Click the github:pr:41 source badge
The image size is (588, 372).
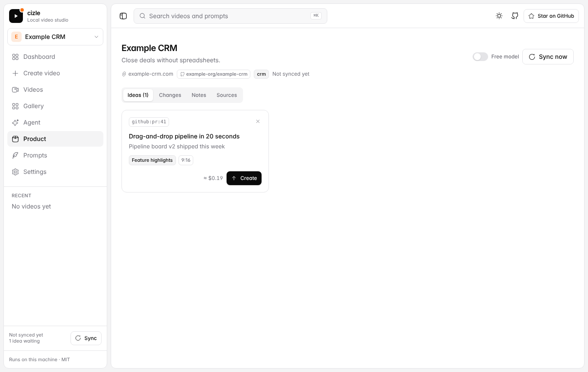pos(149,122)
